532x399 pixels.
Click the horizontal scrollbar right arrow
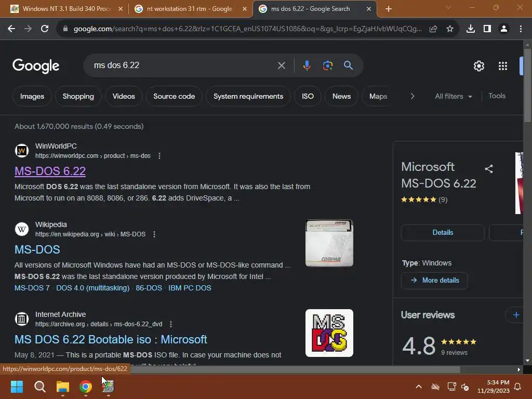pyautogui.click(x=519, y=369)
